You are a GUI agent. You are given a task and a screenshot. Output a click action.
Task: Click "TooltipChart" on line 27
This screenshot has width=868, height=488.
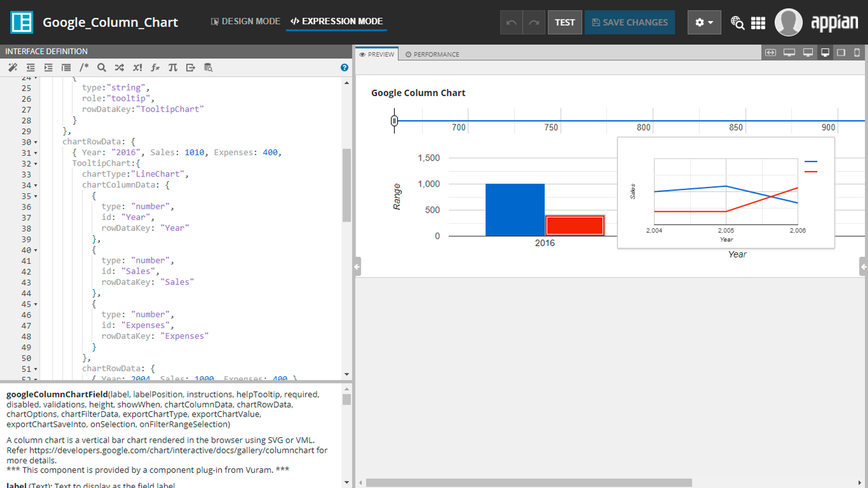170,109
